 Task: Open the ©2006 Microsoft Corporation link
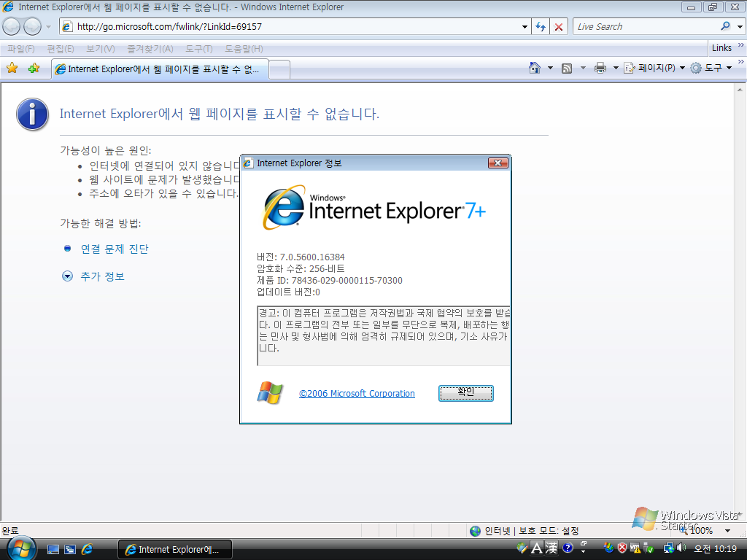pyautogui.click(x=357, y=393)
